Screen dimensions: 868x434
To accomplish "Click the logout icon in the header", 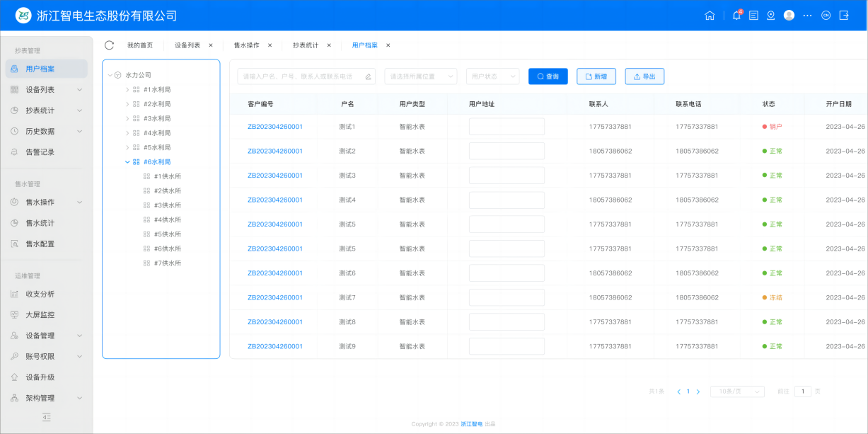I will click(844, 16).
